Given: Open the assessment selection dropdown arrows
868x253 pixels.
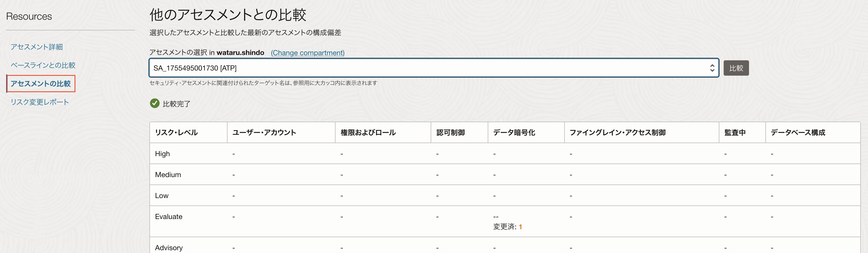Looking at the screenshot, I should (712, 68).
